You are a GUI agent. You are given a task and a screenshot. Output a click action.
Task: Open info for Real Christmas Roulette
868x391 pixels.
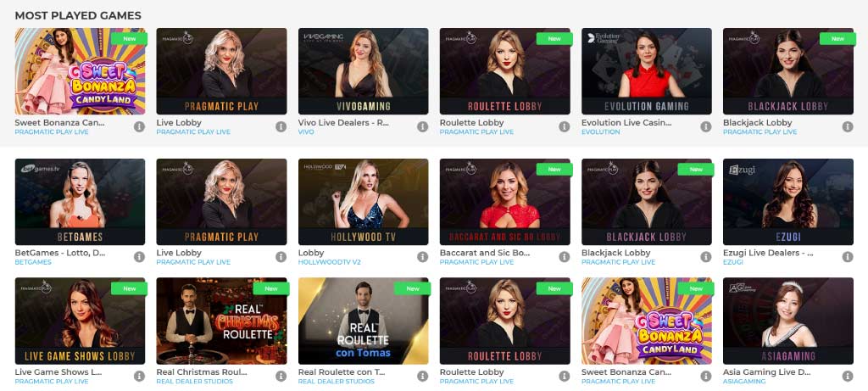point(281,376)
